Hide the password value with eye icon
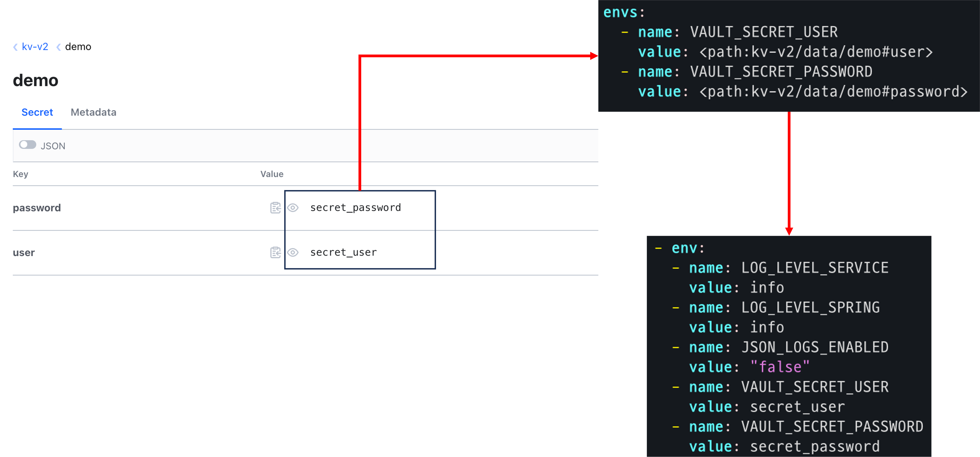The height and width of the screenshot is (457, 980). 292,208
